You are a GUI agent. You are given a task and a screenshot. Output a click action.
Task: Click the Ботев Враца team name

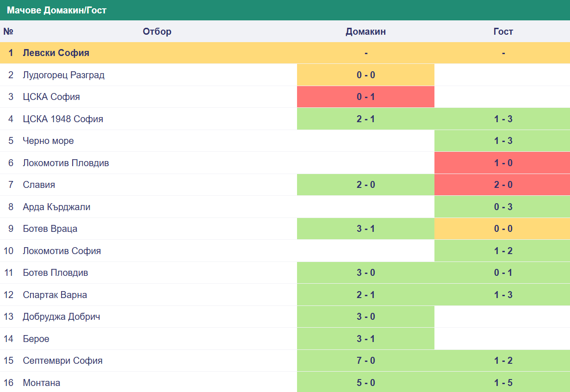50,229
